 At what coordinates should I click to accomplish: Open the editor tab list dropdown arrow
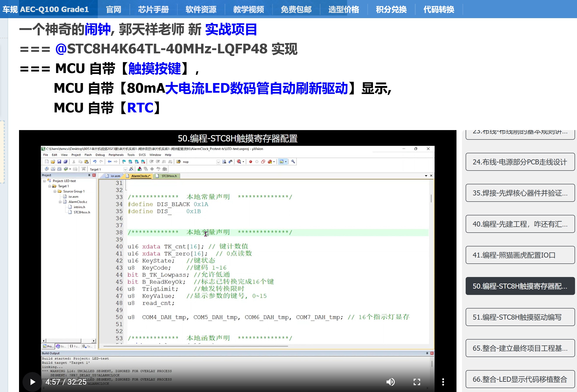click(426, 176)
